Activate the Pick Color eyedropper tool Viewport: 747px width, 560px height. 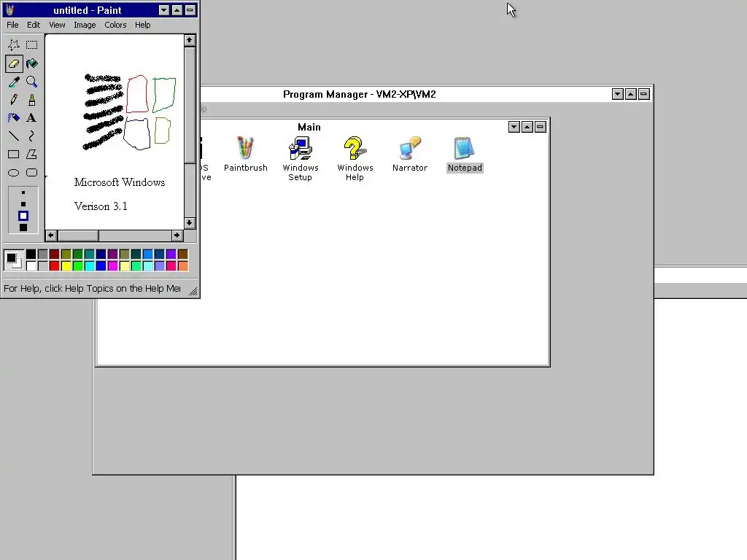[x=14, y=82]
